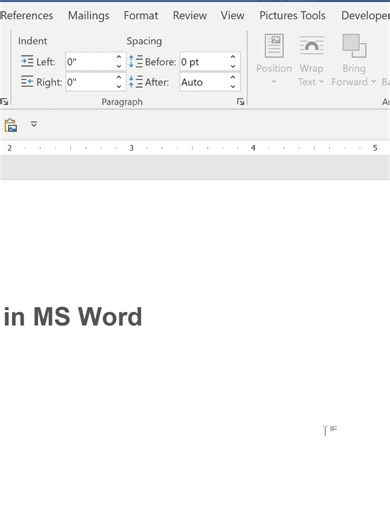This screenshot has height=520, width=390.
Task: Increase the Left indent value
Action: [x=119, y=57]
